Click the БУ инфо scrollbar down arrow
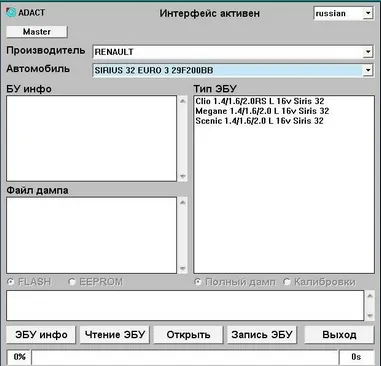The height and width of the screenshot is (366, 381). click(x=182, y=176)
